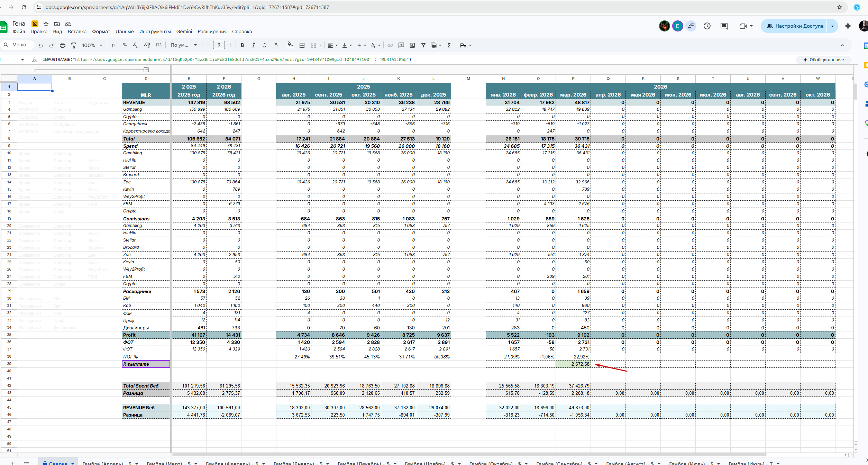Image resolution: width=868 pixels, height=465 pixels.
Task: Switch to Гембла (Март) sheet tab
Action: click(167, 463)
